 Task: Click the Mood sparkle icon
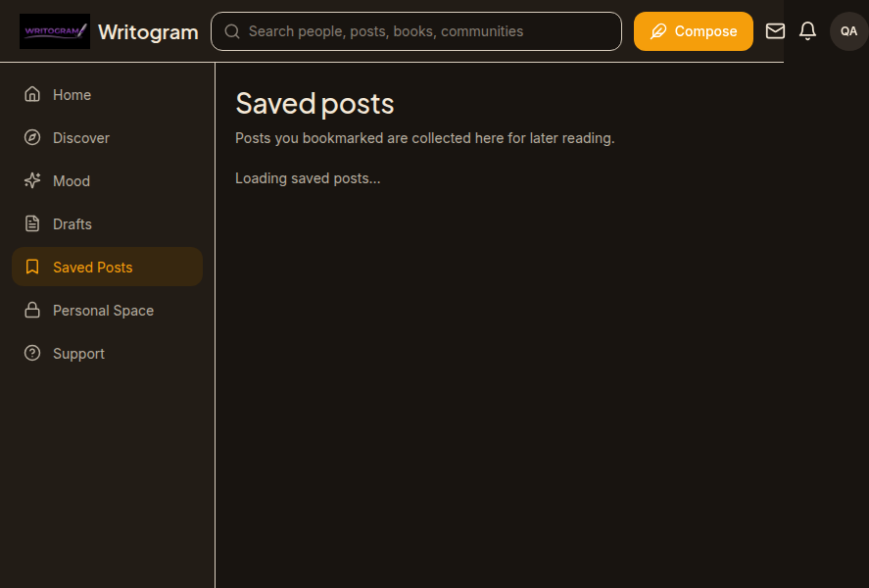[x=32, y=180]
